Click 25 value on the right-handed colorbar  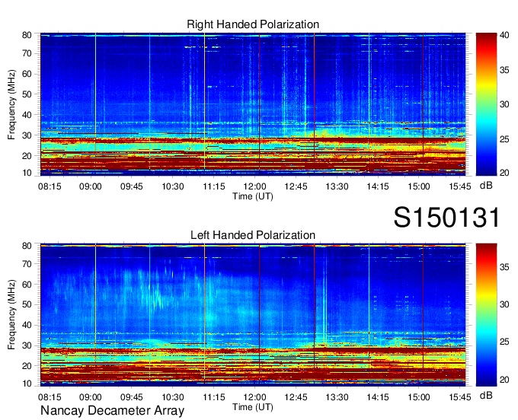[x=504, y=139]
